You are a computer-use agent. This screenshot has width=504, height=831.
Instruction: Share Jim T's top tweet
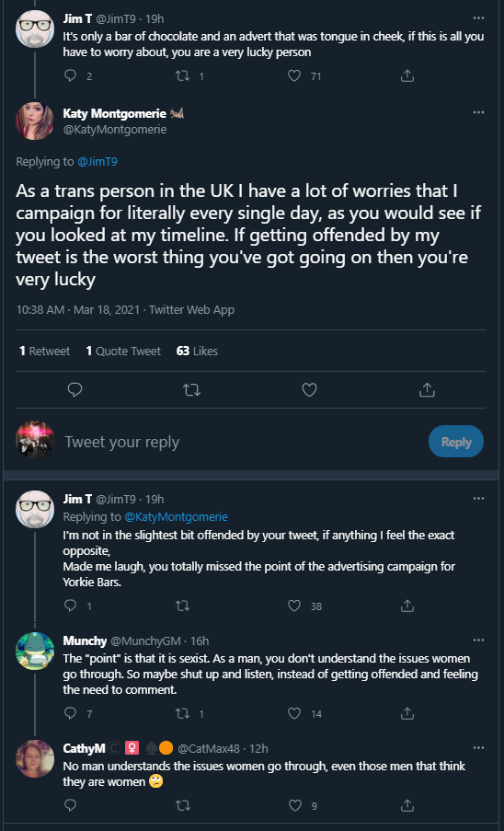tap(407, 76)
